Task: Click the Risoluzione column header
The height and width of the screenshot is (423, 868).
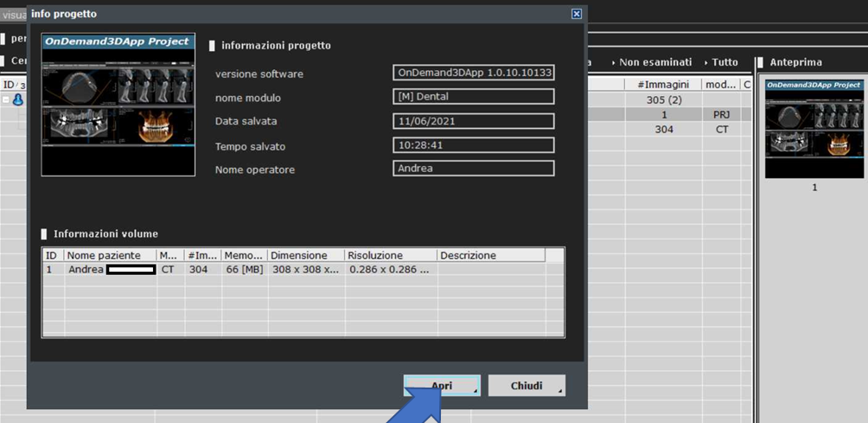Action: 391,255
